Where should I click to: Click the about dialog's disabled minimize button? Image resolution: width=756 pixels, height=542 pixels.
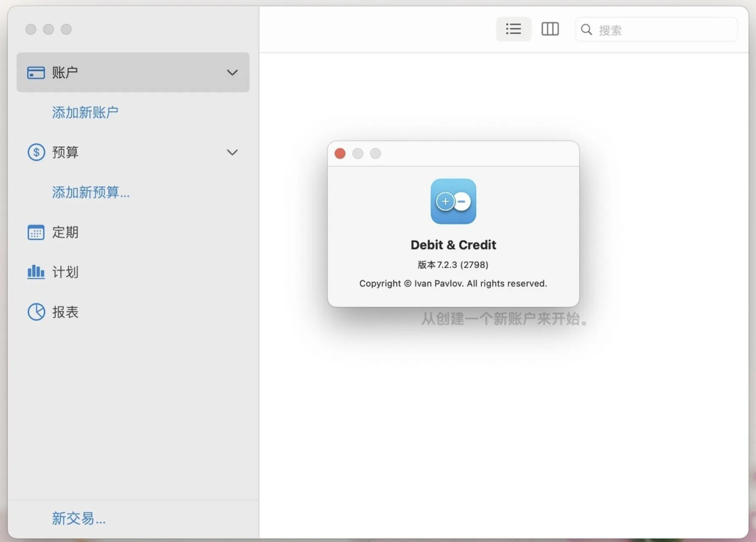(358, 154)
